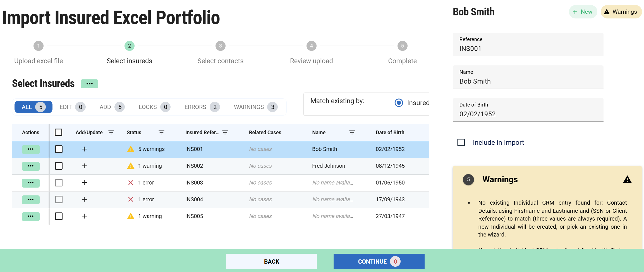This screenshot has height=272, width=644.
Task: Click the Name input field showing Bob Smith
Action: coord(528,81)
